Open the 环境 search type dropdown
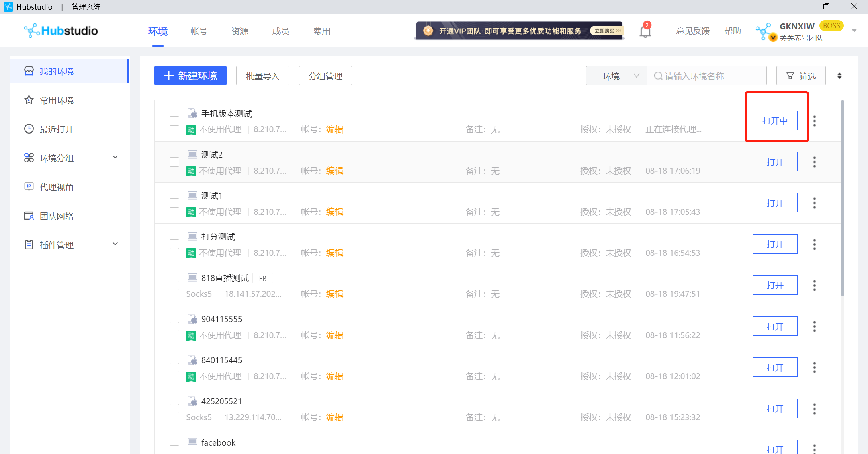 (616, 76)
